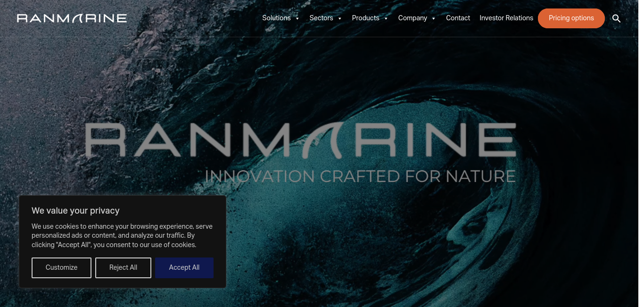This screenshot has height=307, width=644.
Task: Click the Pricing options button
Action: point(571,18)
